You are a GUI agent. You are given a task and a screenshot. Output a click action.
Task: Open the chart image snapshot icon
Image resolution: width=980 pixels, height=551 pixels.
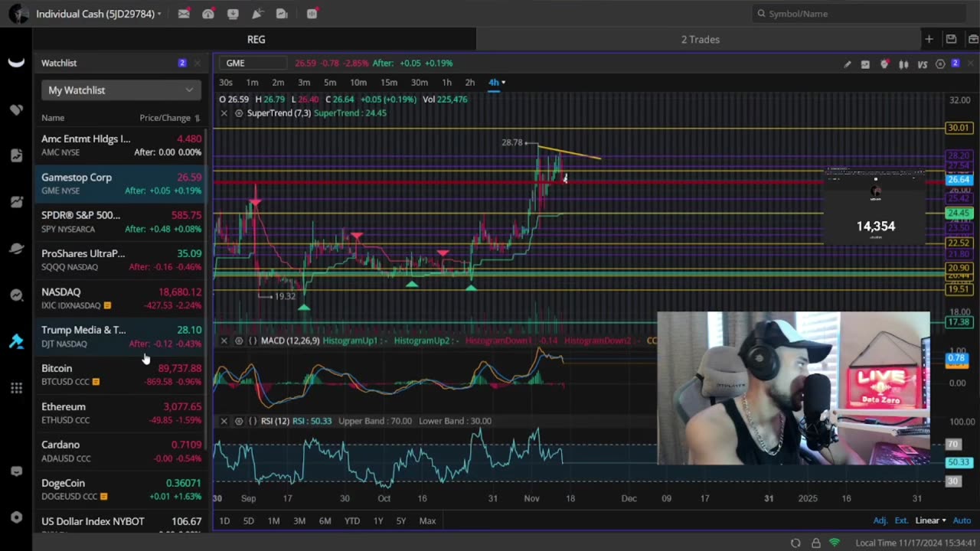point(865,64)
